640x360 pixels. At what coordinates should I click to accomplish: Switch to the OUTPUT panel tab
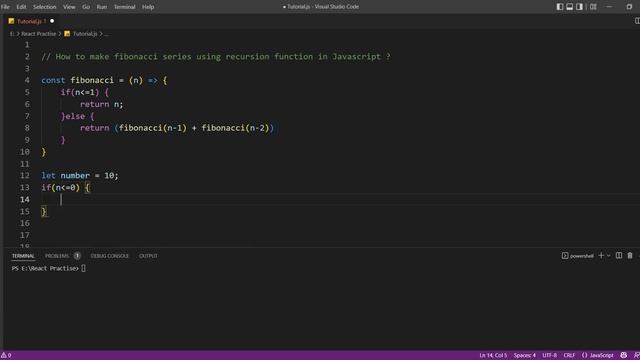tap(148, 256)
